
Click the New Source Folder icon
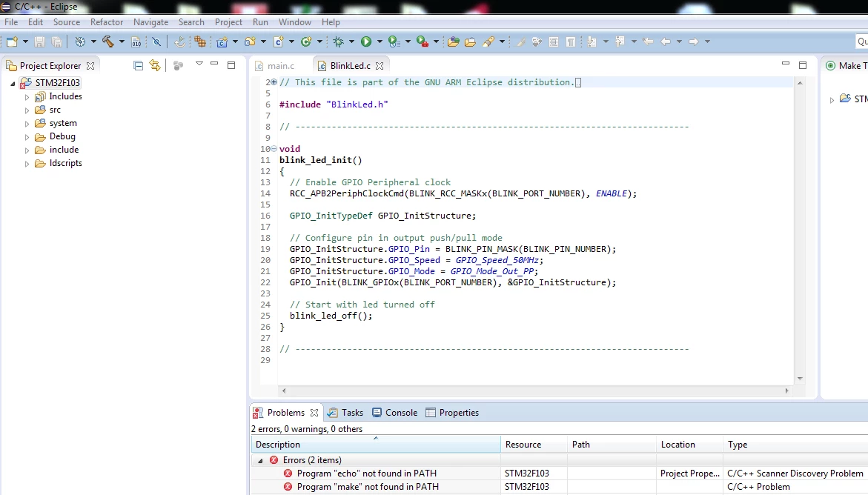[x=251, y=41]
